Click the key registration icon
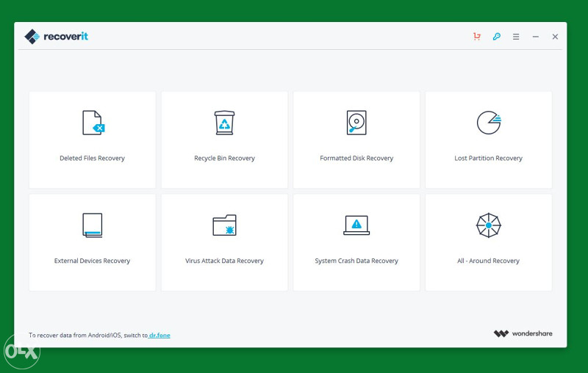588x373 pixels. (x=497, y=36)
